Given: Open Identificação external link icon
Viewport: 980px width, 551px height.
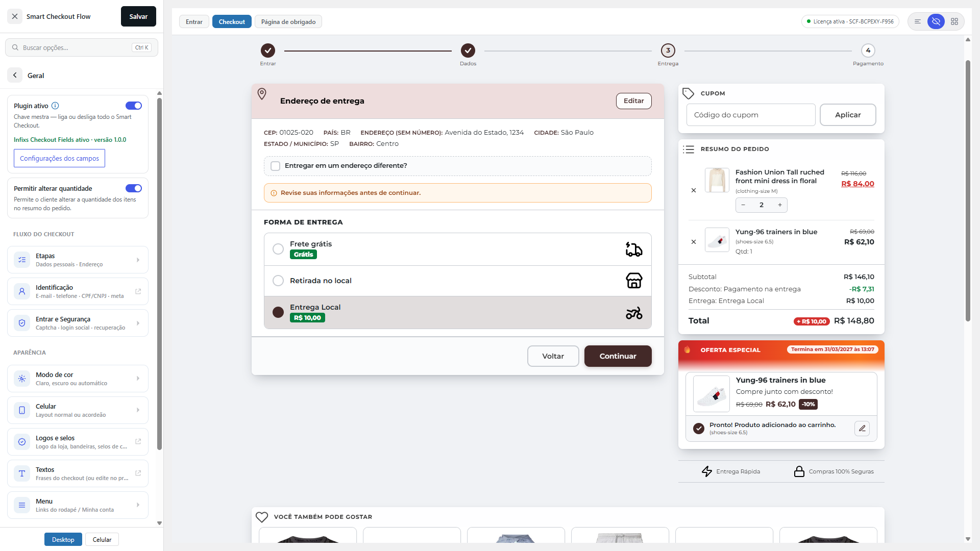Looking at the screenshot, I should click(138, 291).
